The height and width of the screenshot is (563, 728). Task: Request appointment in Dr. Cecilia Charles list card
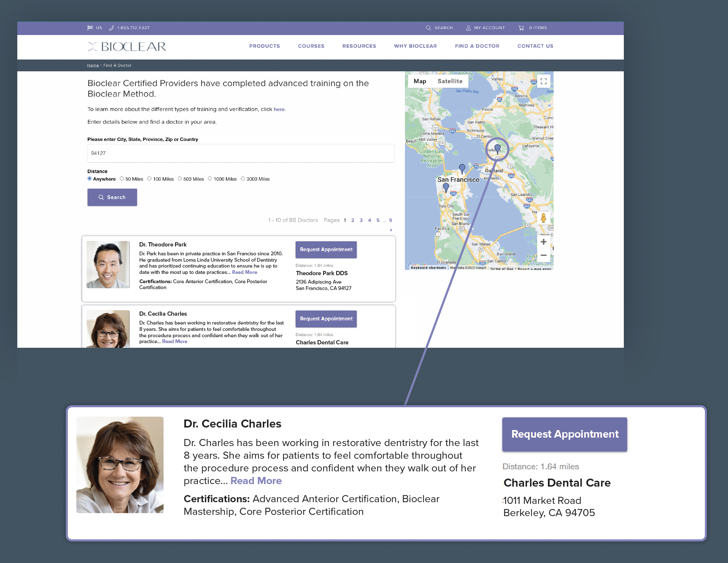[x=326, y=319]
